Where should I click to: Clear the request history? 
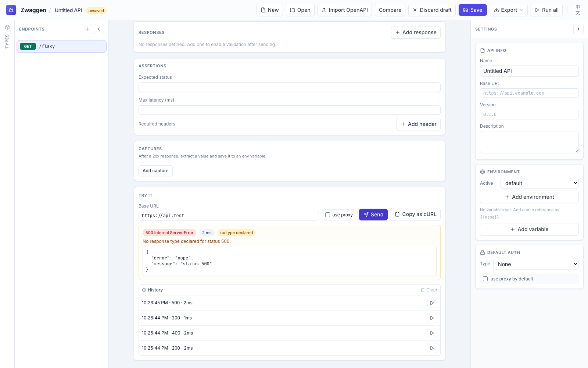(x=429, y=290)
